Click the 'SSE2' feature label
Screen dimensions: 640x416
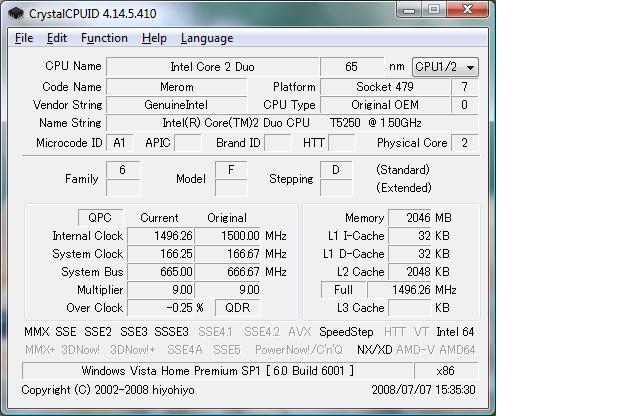98,332
